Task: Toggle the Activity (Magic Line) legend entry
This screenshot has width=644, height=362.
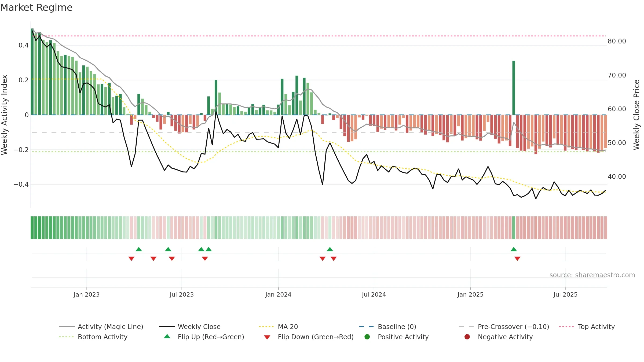Action: click(x=101, y=327)
